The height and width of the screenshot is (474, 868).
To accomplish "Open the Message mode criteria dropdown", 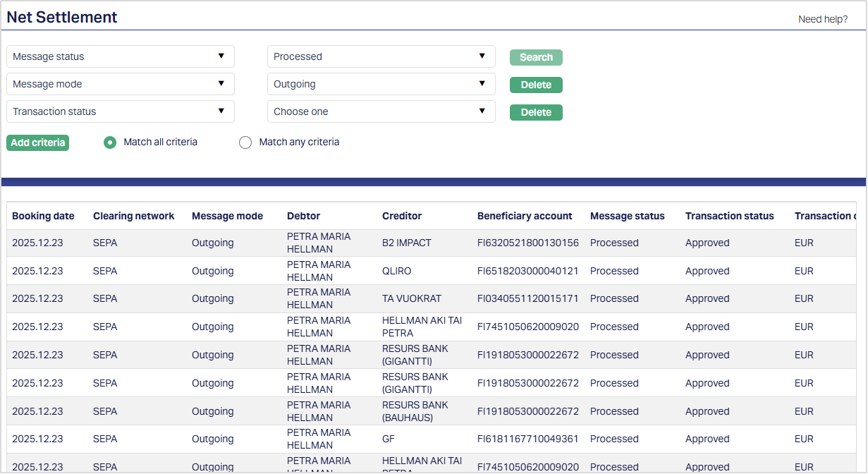I will pos(121,84).
